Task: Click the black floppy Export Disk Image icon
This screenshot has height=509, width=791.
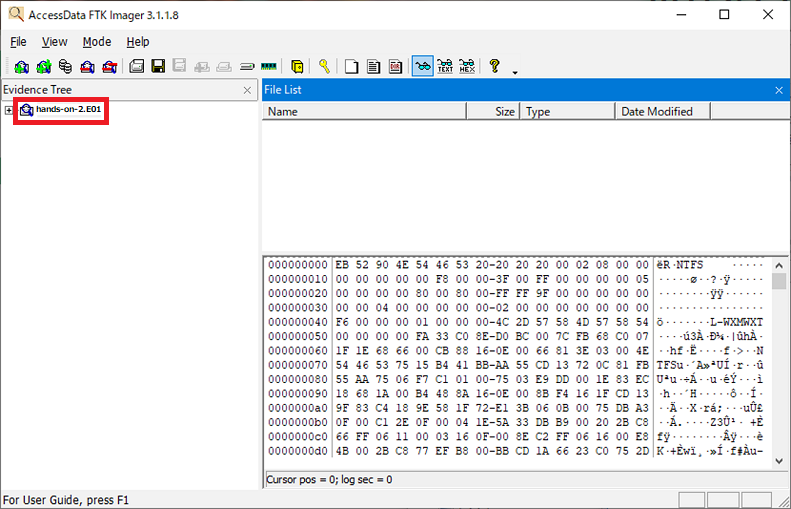Action: [x=158, y=66]
